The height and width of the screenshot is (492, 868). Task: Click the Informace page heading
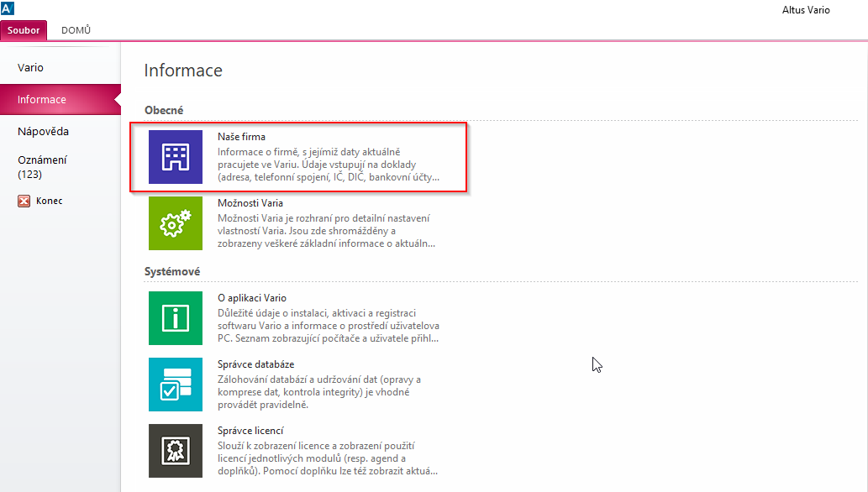[x=183, y=71]
